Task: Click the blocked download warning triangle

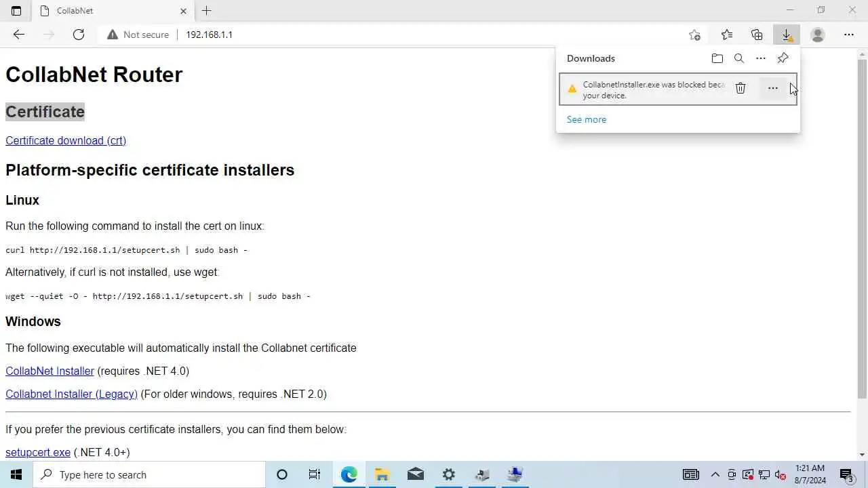Action: tap(572, 89)
